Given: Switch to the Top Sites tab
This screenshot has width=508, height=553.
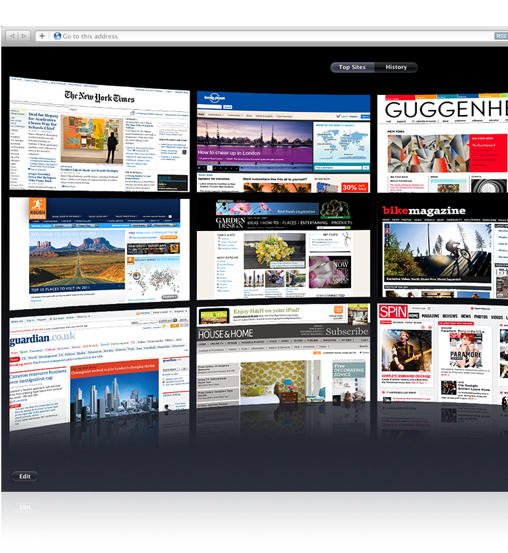Looking at the screenshot, I should (x=352, y=67).
